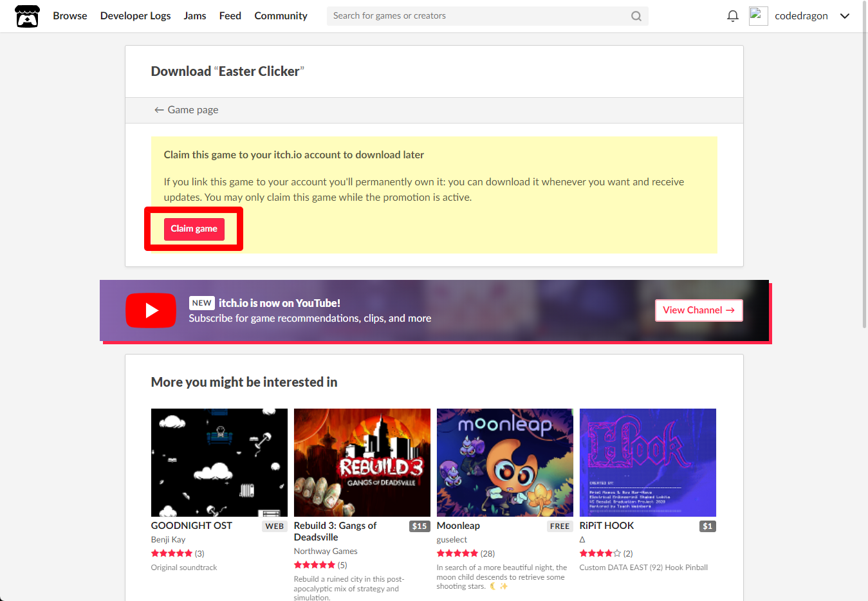Screen dimensions: 868x601
Task: Expand the account dropdown chevron
Action: [845, 16]
